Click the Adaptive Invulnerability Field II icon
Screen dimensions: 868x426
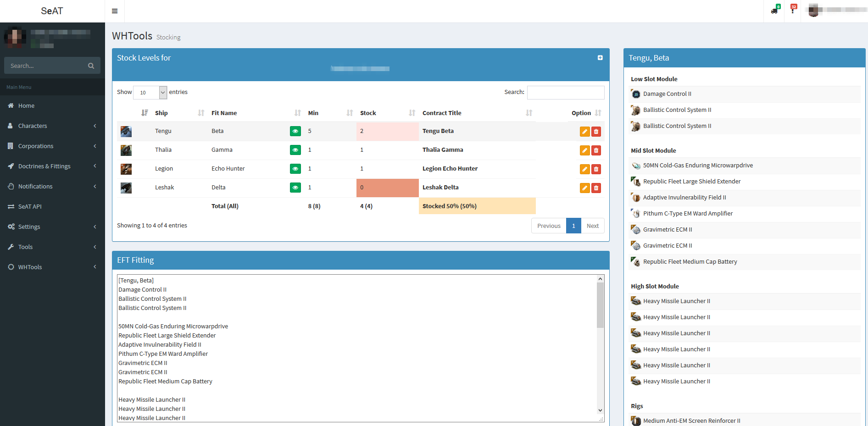pyautogui.click(x=636, y=198)
